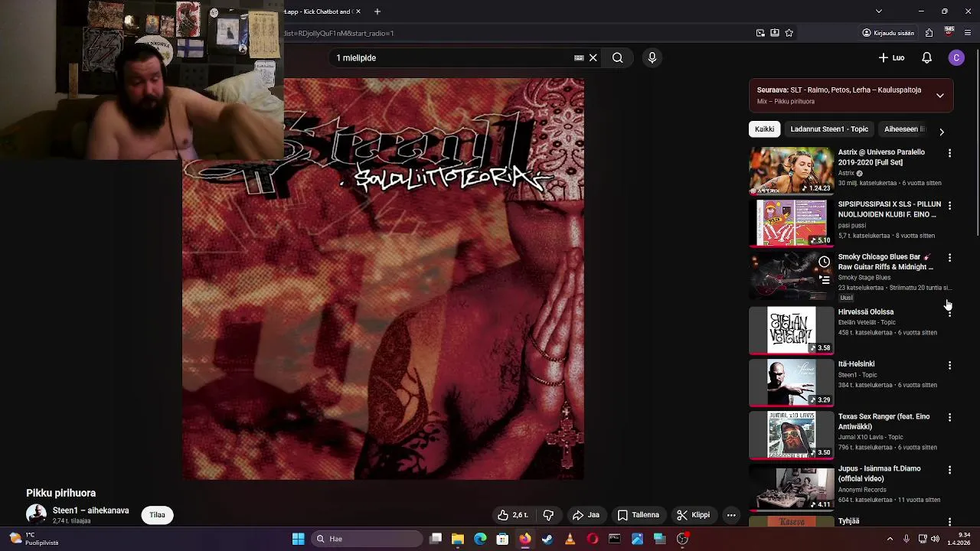Open the weather widget showing Puolipilvistä
This screenshot has height=551, width=980.
pyautogui.click(x=34, y=539)
